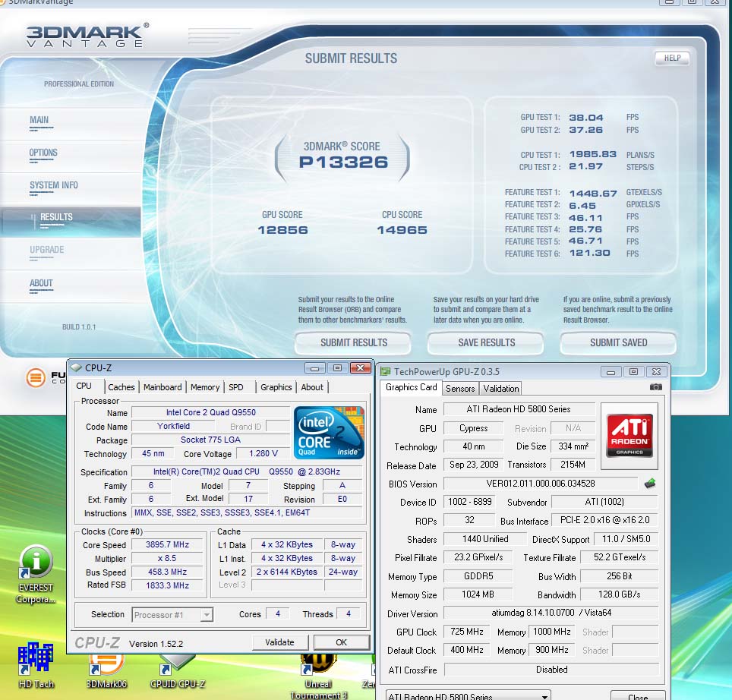
Task: Select the CPU tab in CPU-Z
Action: tap(84, 386)
